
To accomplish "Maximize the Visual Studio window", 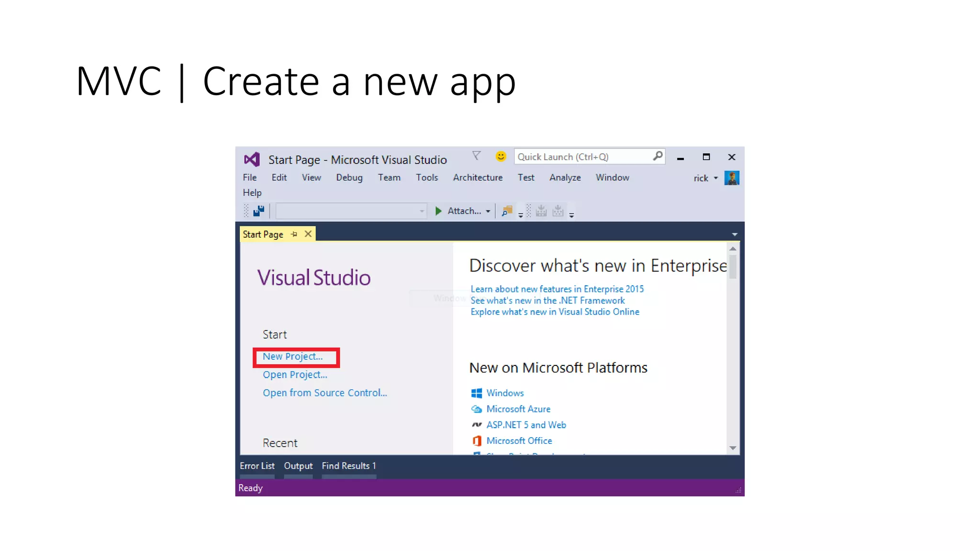I will coord(706,157).
